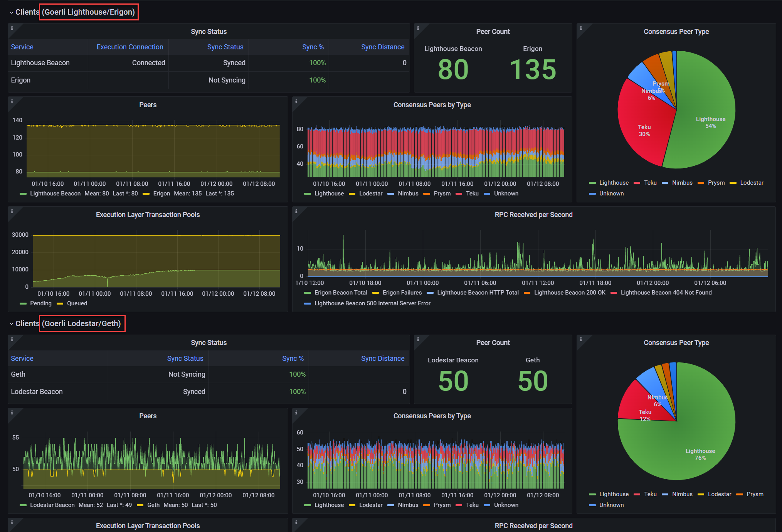Open info icon of top Peers panel
Image resolution: width=782 pixels, height=532 pixels.
coord(12,101)
